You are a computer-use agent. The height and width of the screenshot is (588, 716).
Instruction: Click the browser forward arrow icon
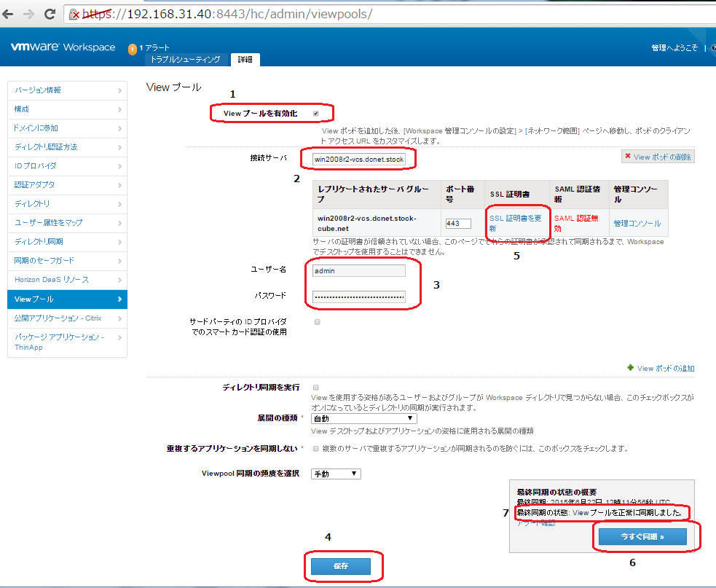pos(30,14)
